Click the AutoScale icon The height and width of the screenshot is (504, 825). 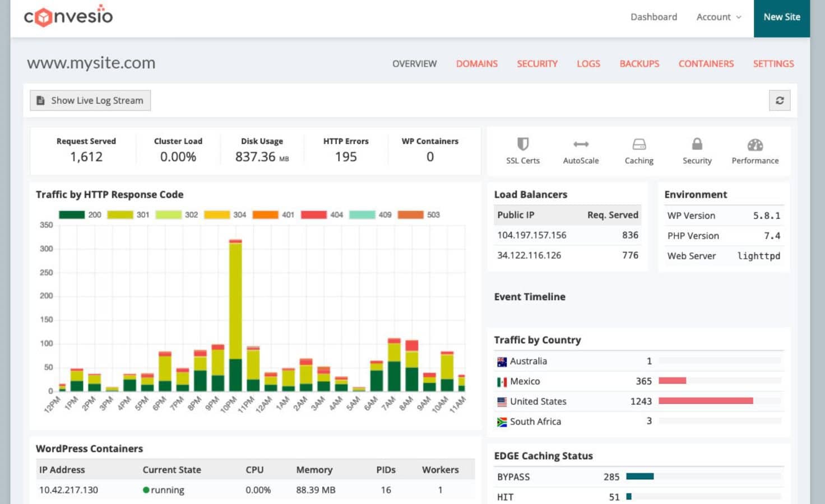[x=581, y=144]
